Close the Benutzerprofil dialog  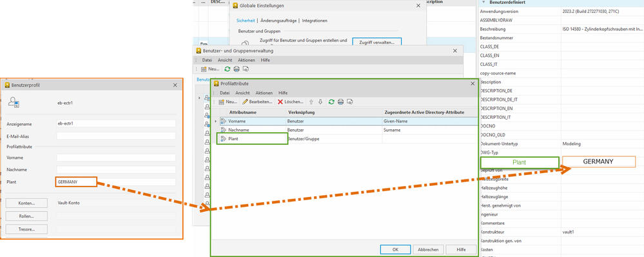click(175, 85)
